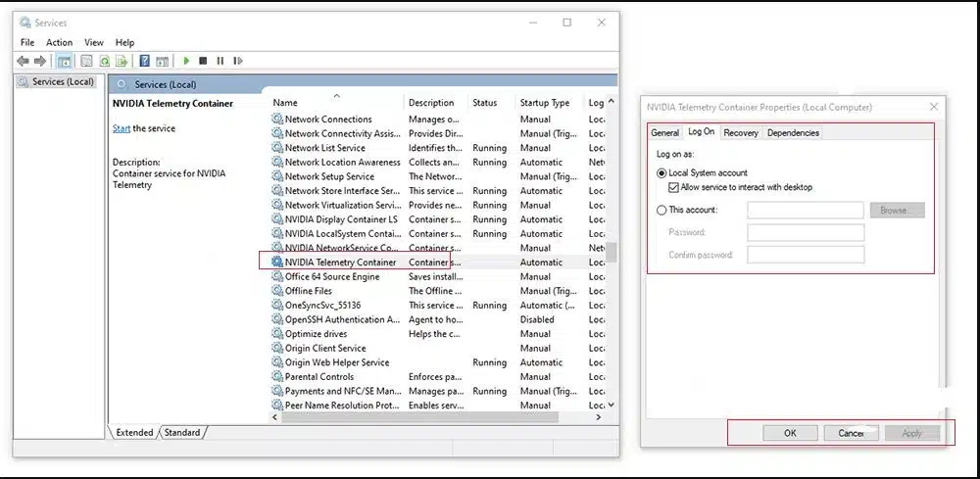The width and height of the screenshot is (980, 479).
Task: Click the Back arrow in Services toolbar
Action: 24,61
